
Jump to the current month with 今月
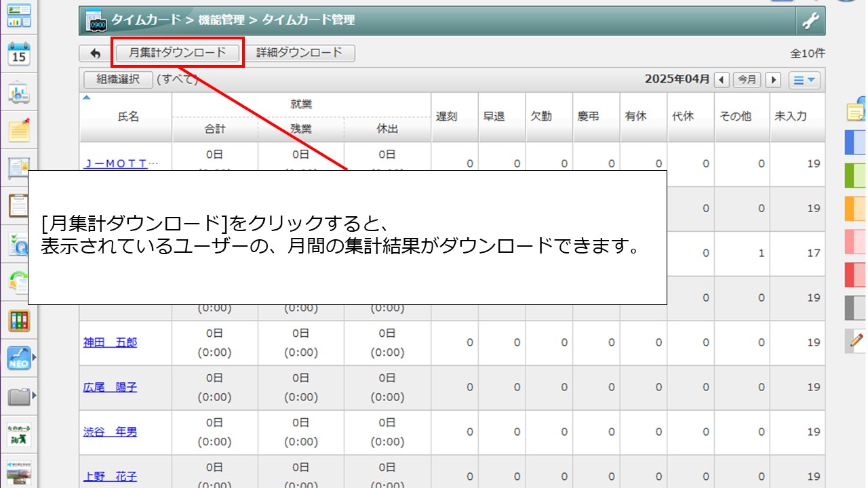pyautogui.click(x=747, y=80)
